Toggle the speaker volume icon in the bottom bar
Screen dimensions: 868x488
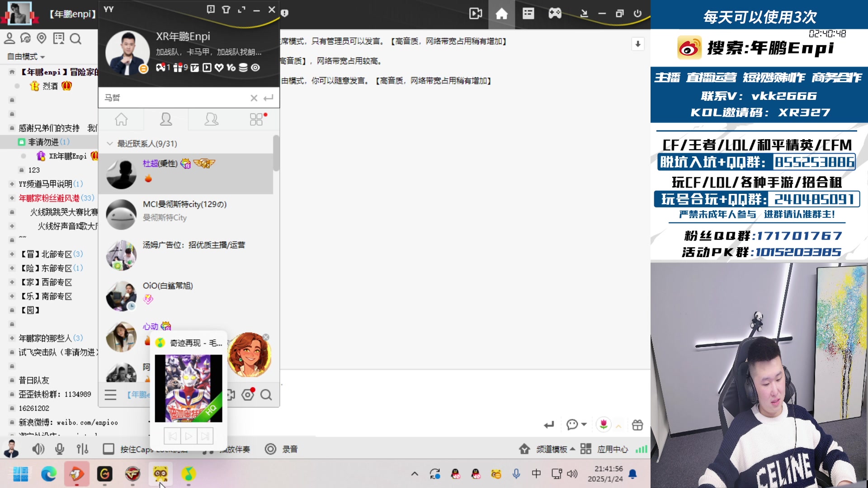[x=38, y=449]
